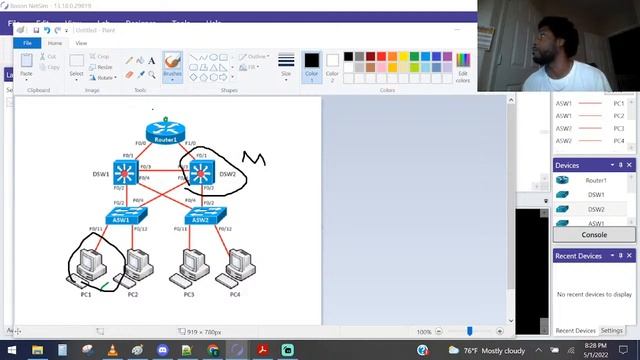Screen dimensions: 640x360
Task: Switch to the Settings tab at bottom right
Action: (611, 330)
